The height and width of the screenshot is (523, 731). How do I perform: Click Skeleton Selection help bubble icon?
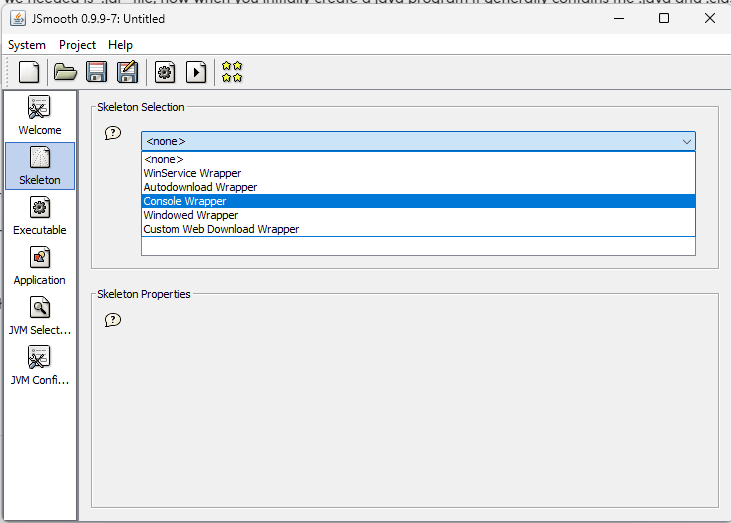pos(113,133)
